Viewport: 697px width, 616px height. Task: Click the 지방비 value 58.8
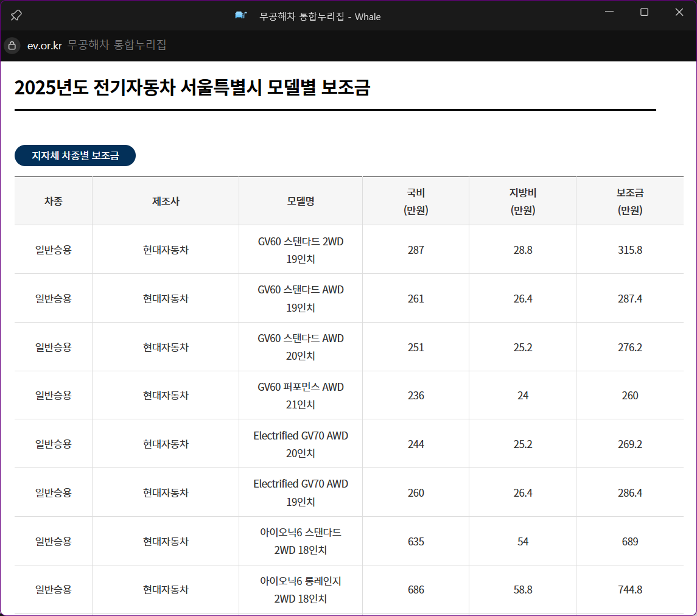click(523, 589)
